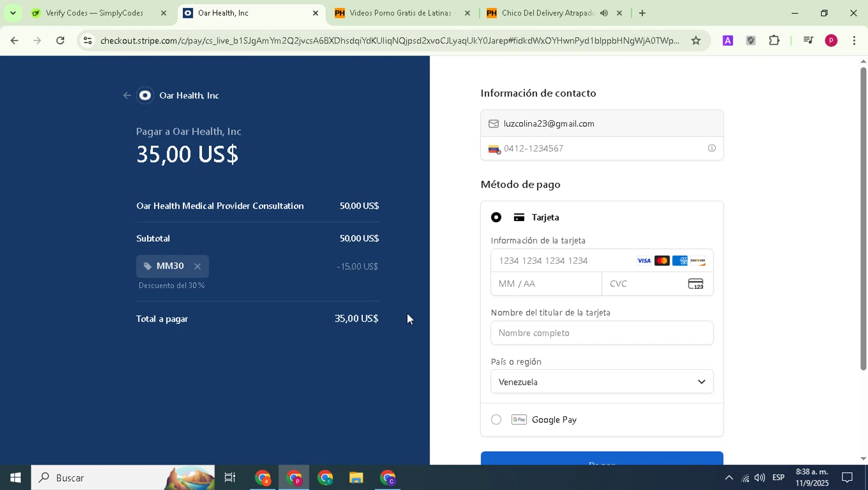This screenshot has height=490, width=868.
Task: Click the Nombre completo cardholder field
Action: [x=602, y=333]
